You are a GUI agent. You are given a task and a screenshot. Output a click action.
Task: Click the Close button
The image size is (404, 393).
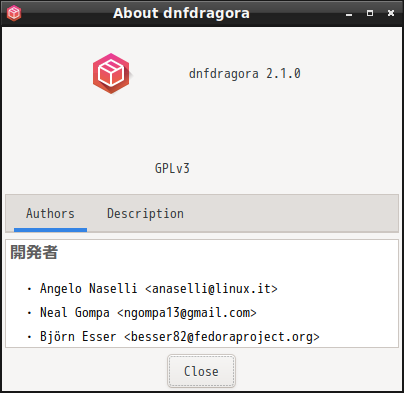(x=201, y=371)
